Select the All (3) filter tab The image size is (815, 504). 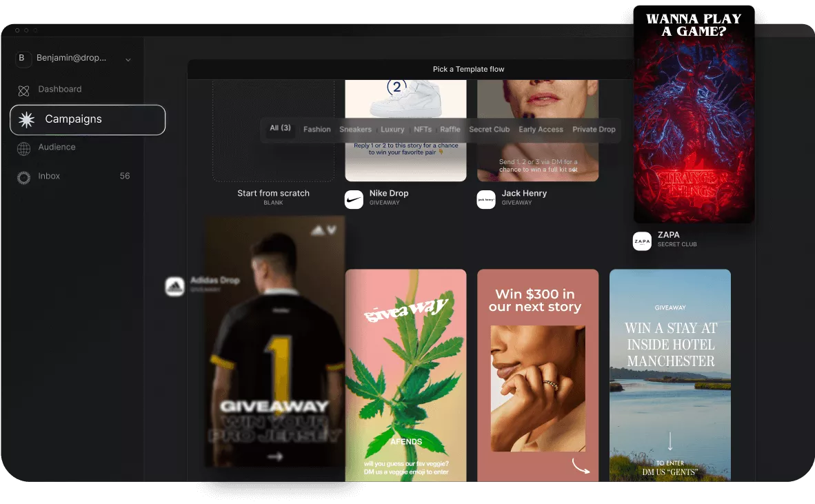point(280,128)
